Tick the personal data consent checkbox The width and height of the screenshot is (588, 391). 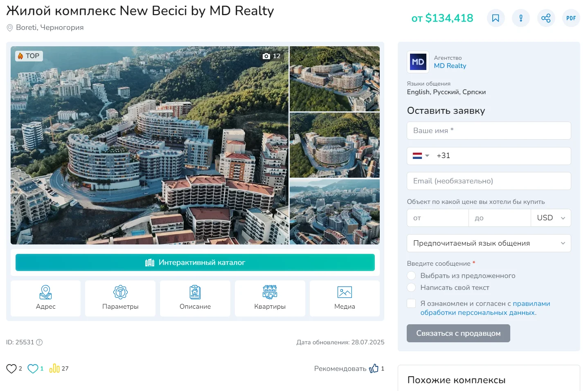coord(411,303)
